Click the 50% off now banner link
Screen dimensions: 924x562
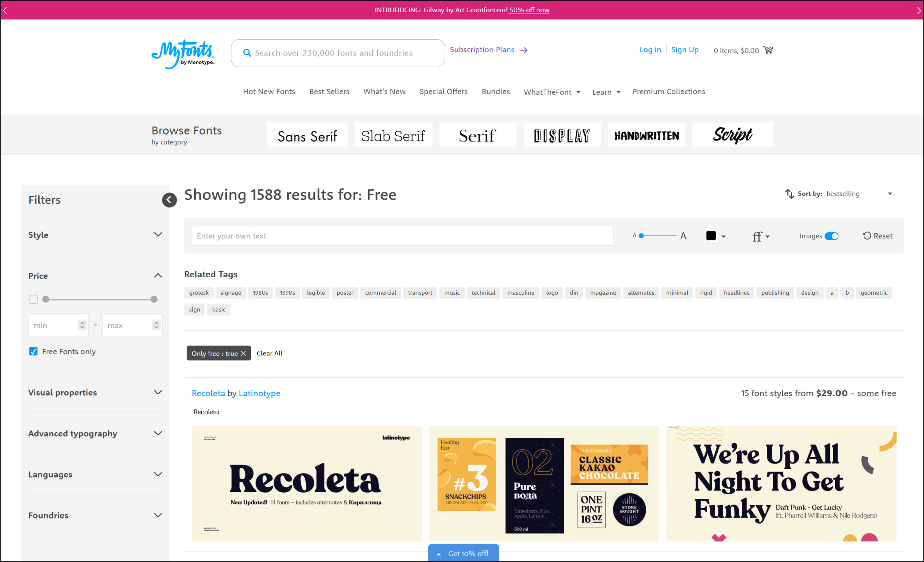coord(529,10)
